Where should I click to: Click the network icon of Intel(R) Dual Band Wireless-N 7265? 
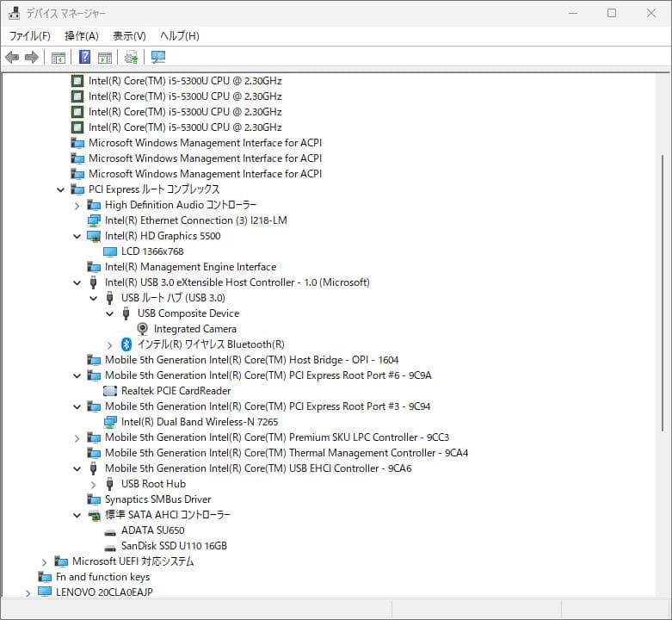tap(110, 422)
